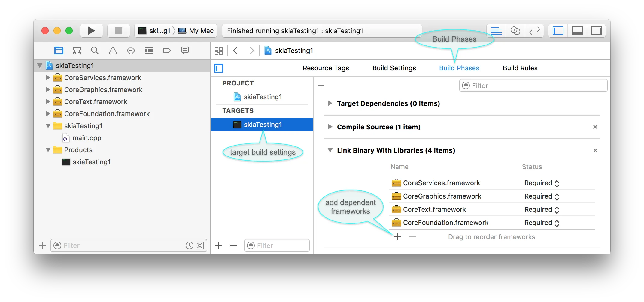The height and width of the screenshot is (302, 644).
Task: Collapse Link Binary With Libraries section
Action: tap(330, 150)
